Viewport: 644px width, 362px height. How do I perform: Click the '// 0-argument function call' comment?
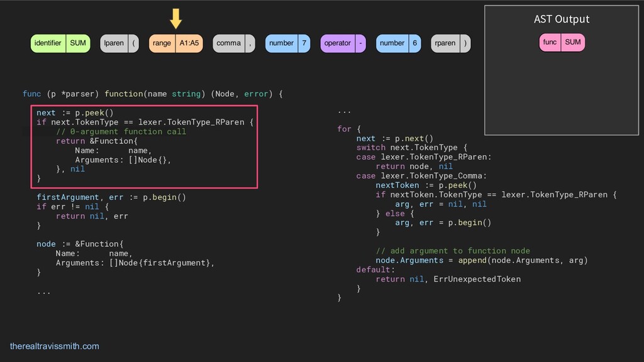(x=121, y=131)
